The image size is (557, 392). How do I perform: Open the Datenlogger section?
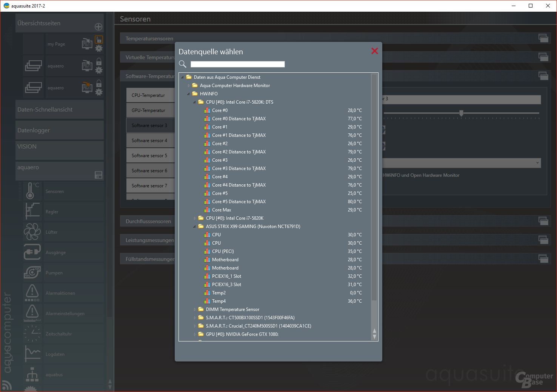60,130
